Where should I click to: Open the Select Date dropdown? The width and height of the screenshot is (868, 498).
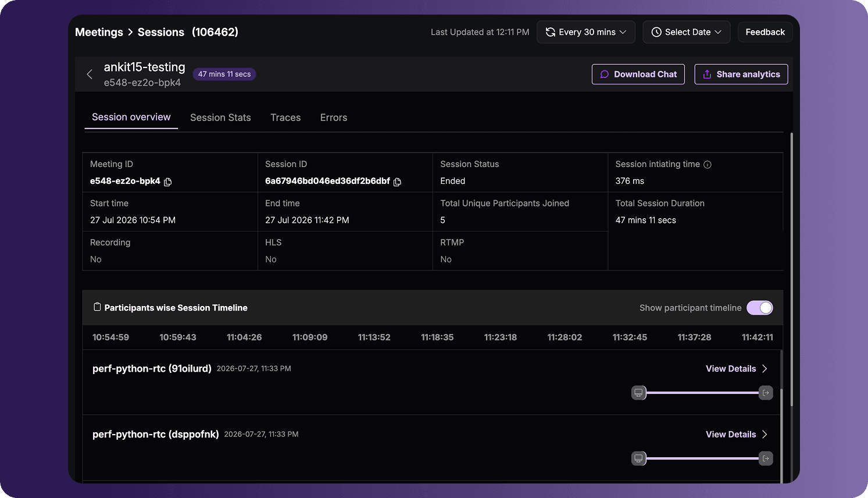click(x=687, y=32)
